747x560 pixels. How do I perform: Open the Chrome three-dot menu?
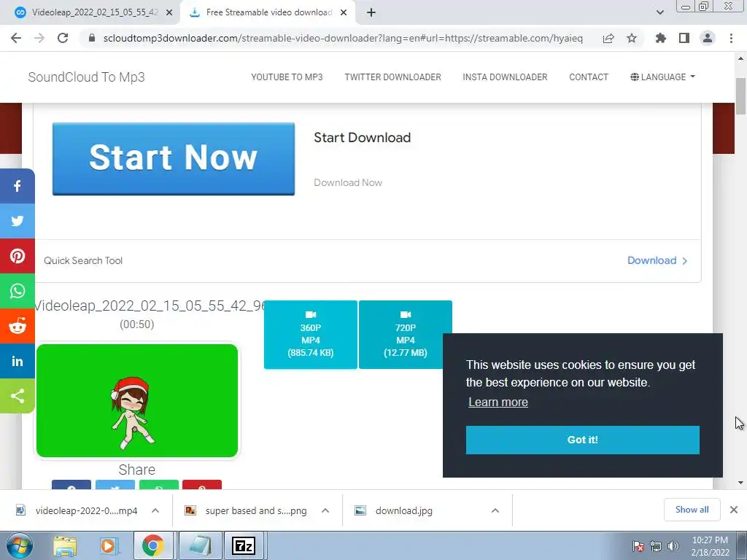click(x=731, y=38)
